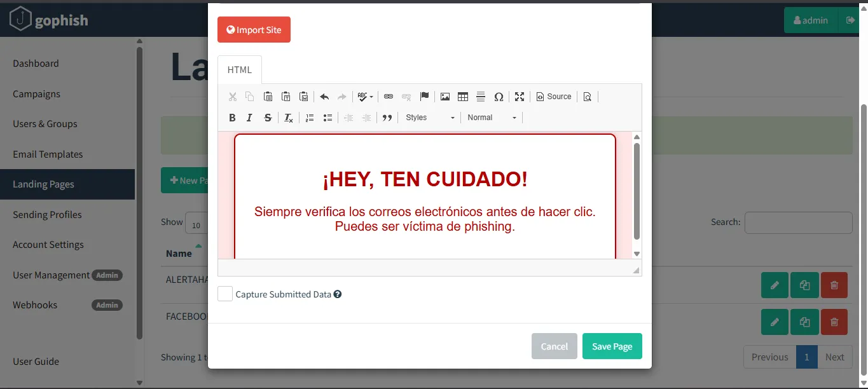The width and height of the screenshot is (868, 389).
Task: Toggle bold formatting
Action: coord(232,118)
